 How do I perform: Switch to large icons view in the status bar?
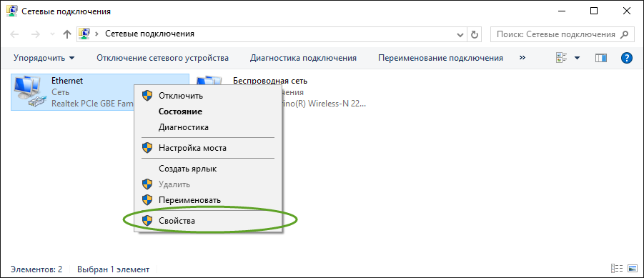point(633,269)
